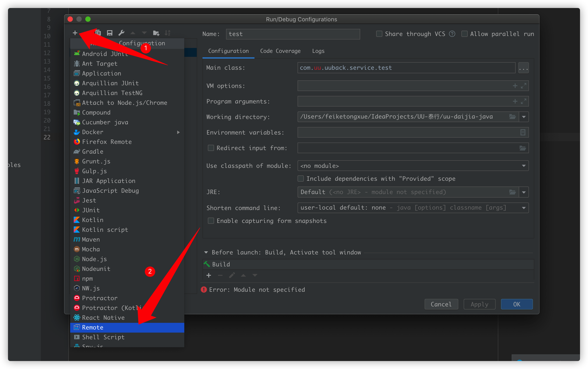Screen dimensions: 588x369
Task: Enable the Allow parallel run checkbox
Action: 464,34
